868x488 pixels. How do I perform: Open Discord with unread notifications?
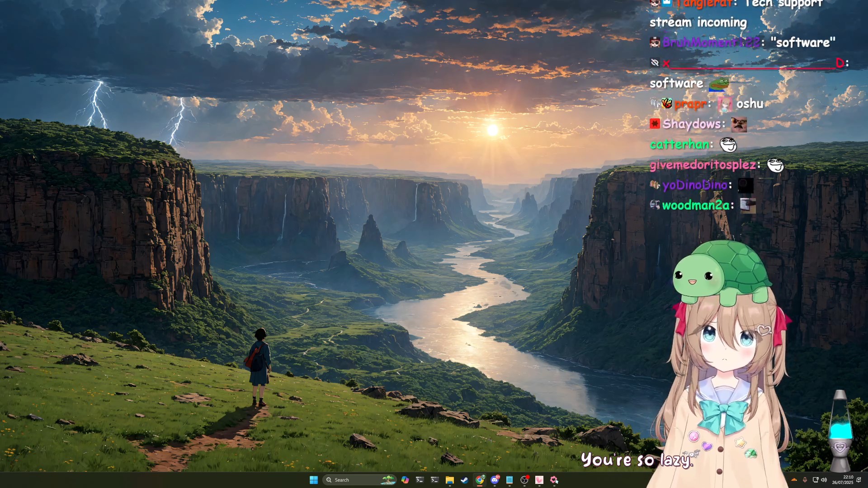coord(495,480)
